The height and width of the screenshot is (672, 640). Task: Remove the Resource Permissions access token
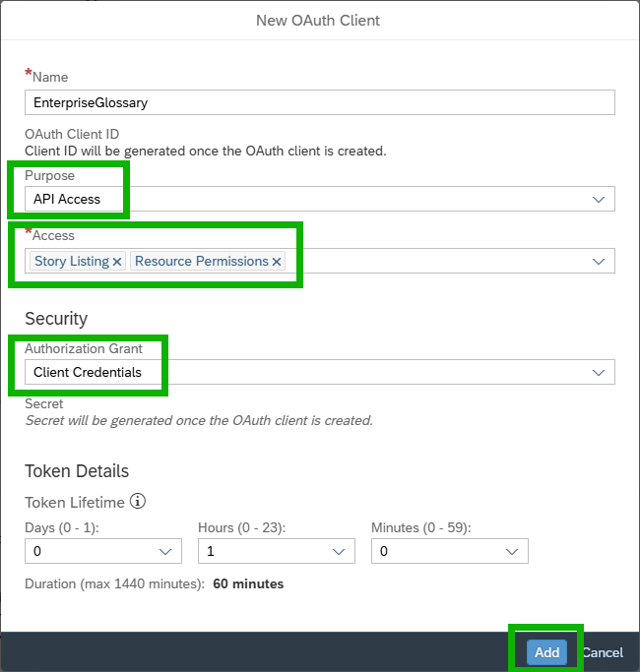click(x=277, y=262)
